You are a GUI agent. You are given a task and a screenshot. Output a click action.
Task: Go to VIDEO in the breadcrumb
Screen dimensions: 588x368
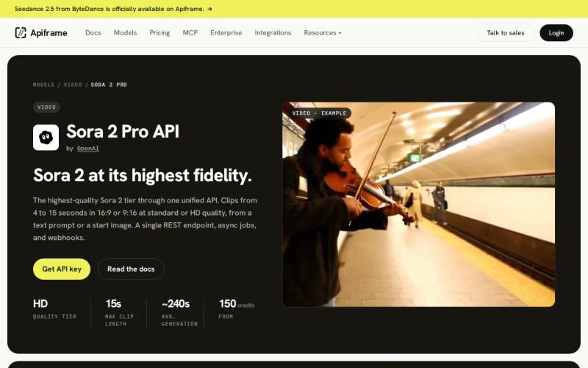coord(73,85)
